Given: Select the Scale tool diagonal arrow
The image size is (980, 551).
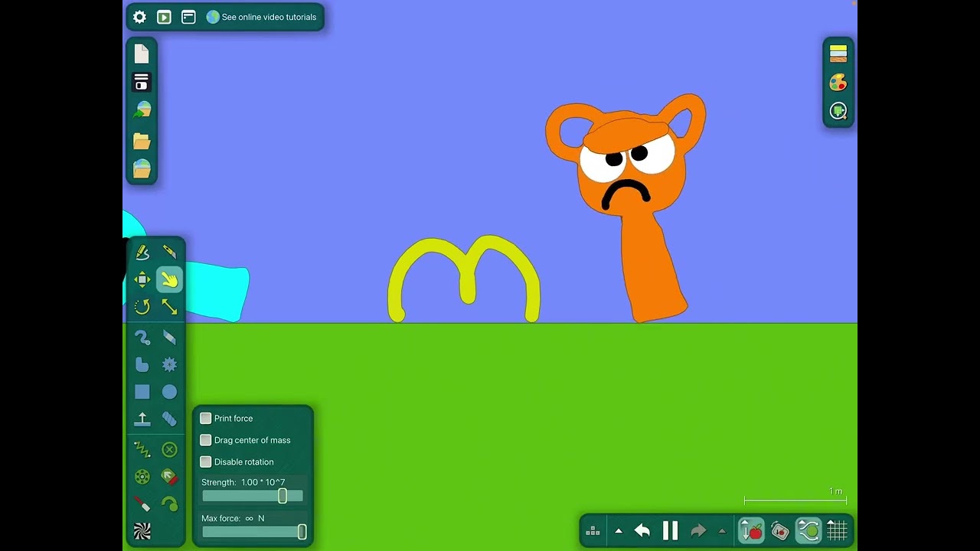Looking at the screenshot, I should 169,307.
